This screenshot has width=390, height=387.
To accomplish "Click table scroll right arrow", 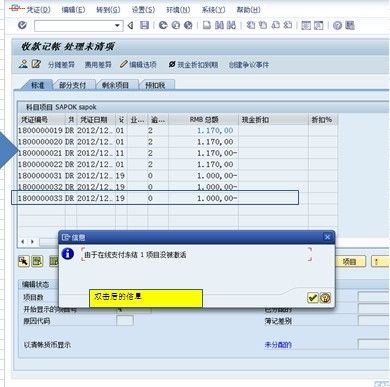I will coord(32,241).
